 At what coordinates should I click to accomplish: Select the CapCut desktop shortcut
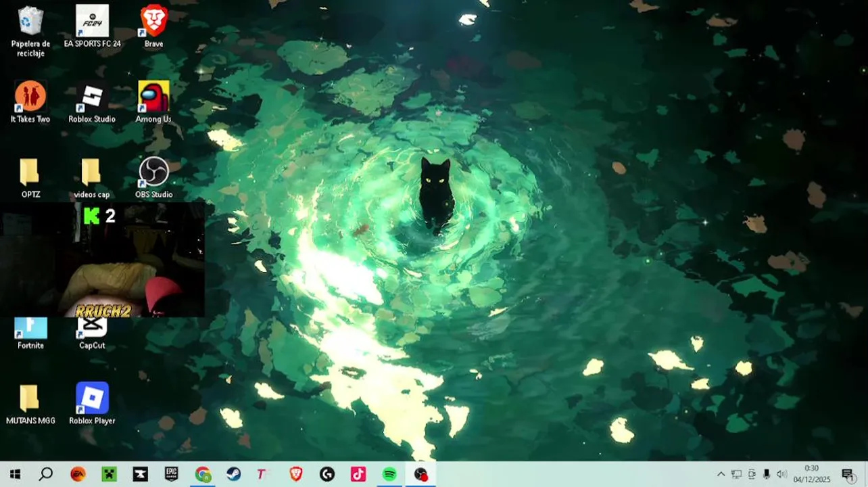click(x=92, y=333)
